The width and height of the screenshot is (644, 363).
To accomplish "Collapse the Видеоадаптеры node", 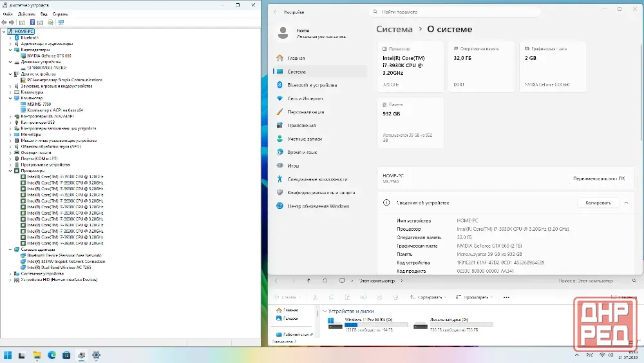I will pos(10,50).
